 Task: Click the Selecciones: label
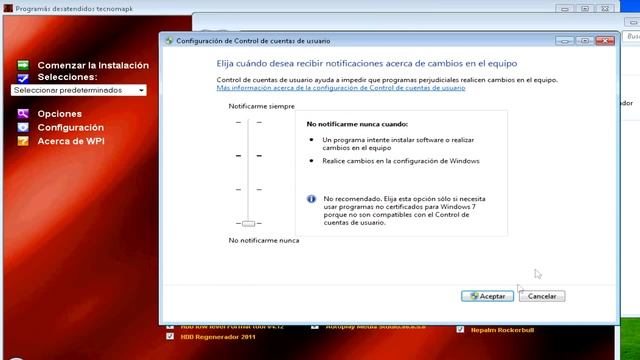coord(67,77)
